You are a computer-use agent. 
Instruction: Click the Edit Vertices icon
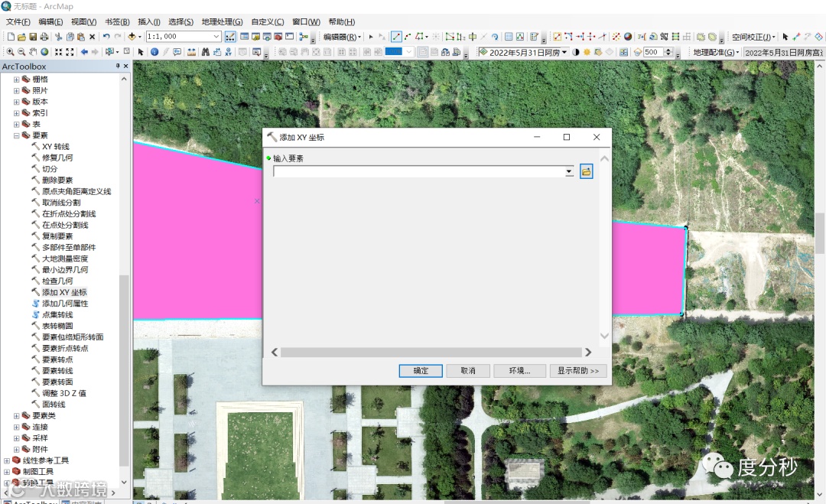pyautogui.click(x=450, y=37)
